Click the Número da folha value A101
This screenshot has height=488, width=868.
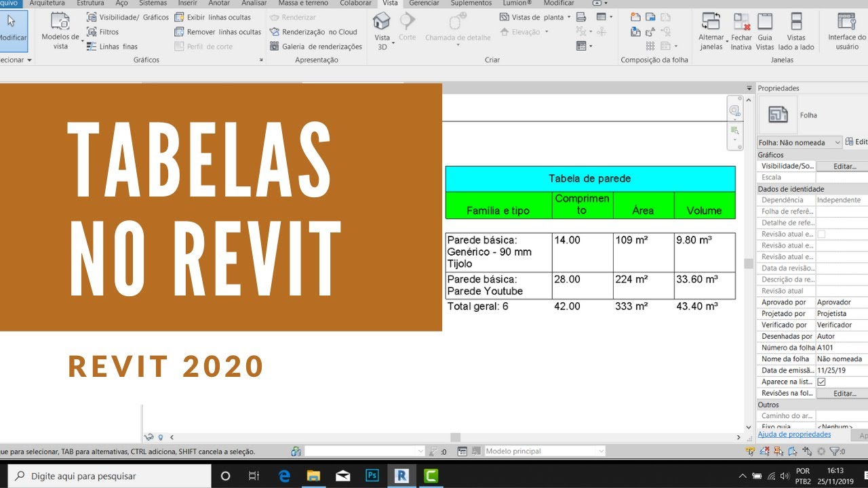(x=842, y=348)
